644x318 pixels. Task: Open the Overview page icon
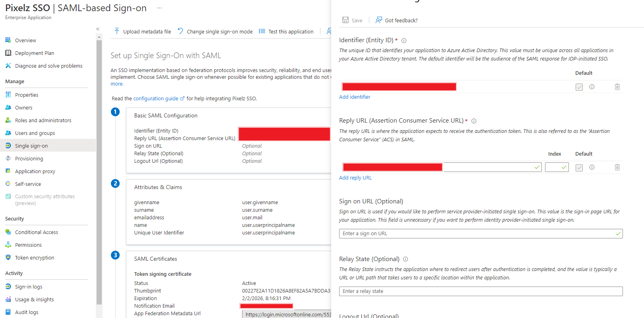(x=8, y=40)
